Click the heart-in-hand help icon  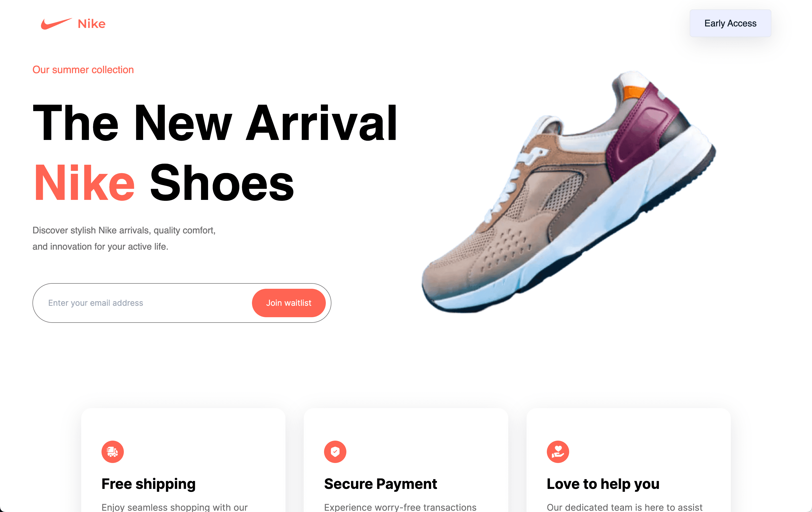[558, 452]
